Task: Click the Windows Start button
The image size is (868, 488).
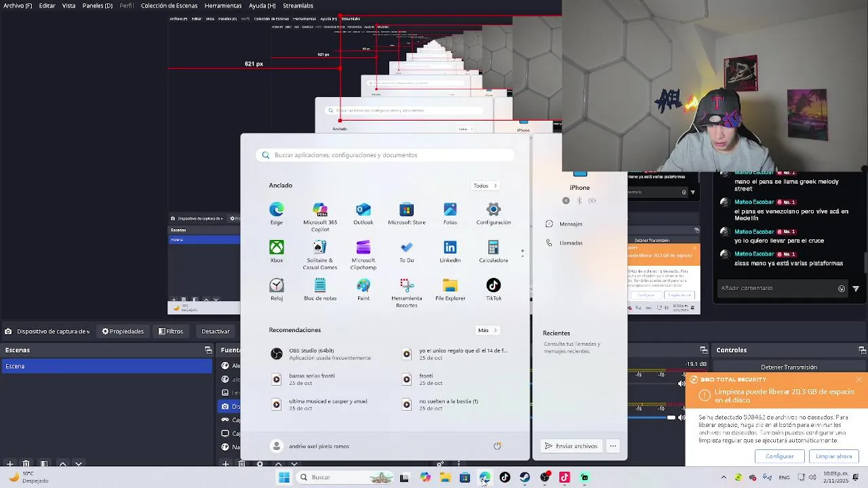Action: (x=284, y=477)
